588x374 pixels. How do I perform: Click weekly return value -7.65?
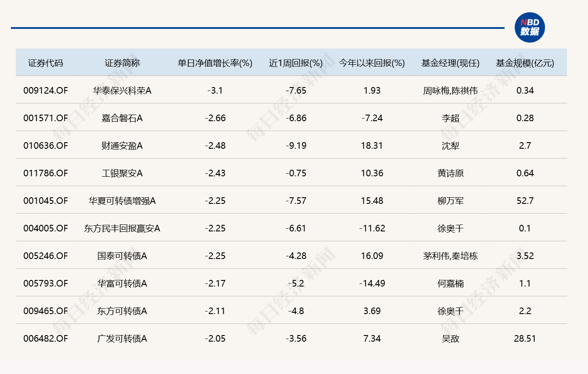pyautogui.click(x=296, y=91)
